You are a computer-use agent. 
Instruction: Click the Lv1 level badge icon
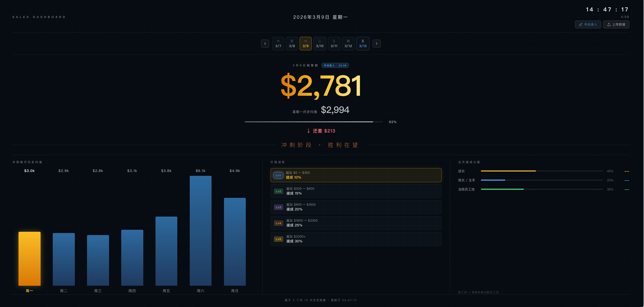(278, 175)
